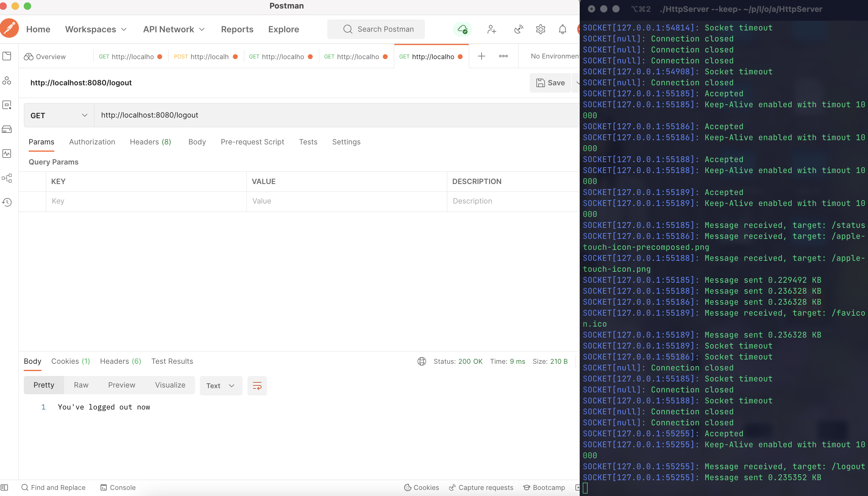Open the Collections sidebar icon

[x=7, y=56]
